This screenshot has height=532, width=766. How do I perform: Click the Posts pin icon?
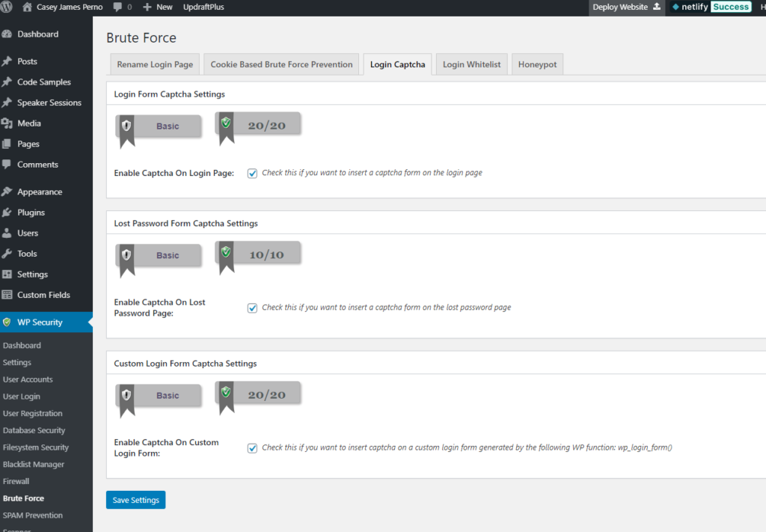click(7, 61)
